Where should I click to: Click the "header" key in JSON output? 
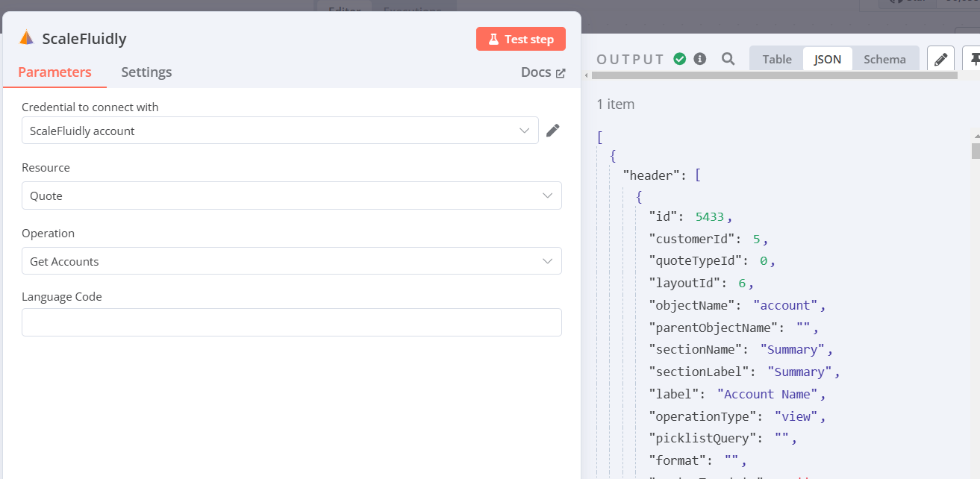(652, 175)
